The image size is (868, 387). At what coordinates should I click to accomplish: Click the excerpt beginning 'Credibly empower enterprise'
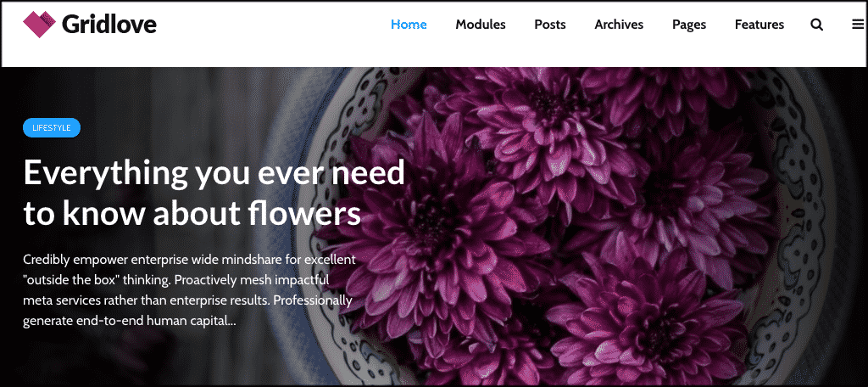(x=189, y=290)
